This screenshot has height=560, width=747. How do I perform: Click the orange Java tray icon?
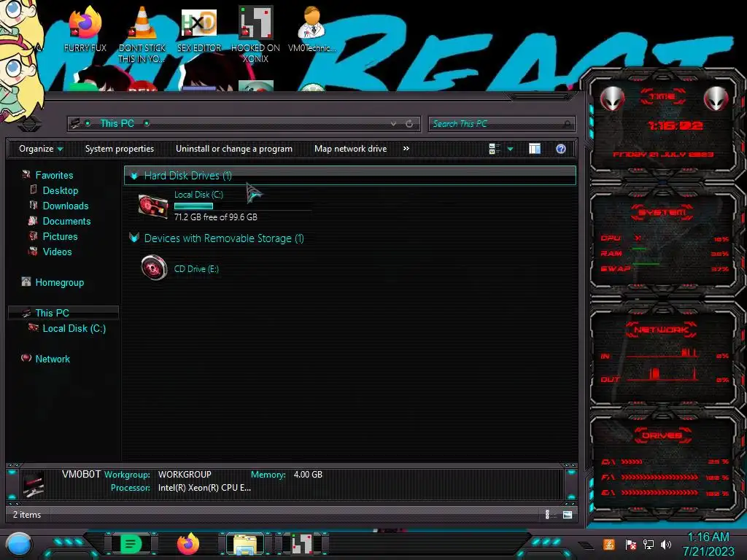(x=609, y=544)
